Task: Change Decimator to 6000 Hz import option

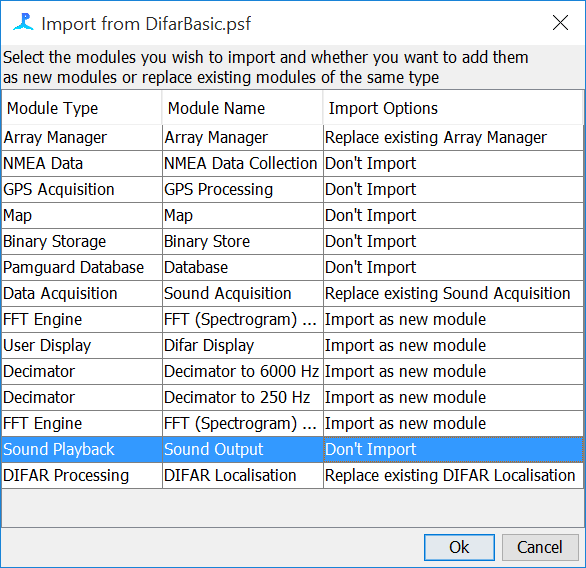Action: [x=453, y=371]
